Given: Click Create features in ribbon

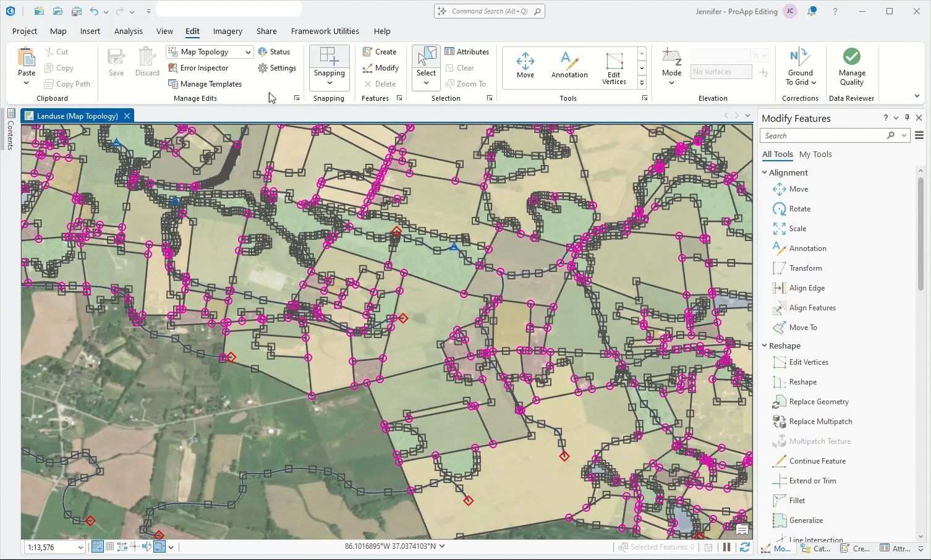Looking at the screenshot, I should [380, 52].
